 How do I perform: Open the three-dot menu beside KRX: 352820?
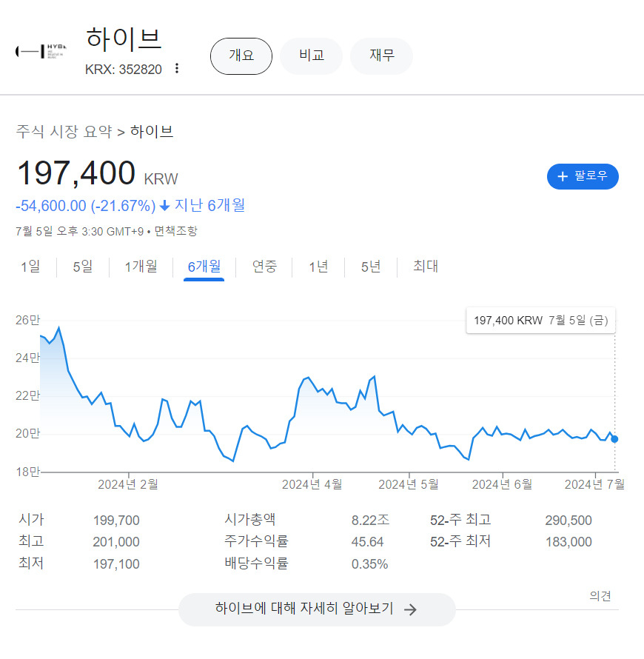point(177,69)
